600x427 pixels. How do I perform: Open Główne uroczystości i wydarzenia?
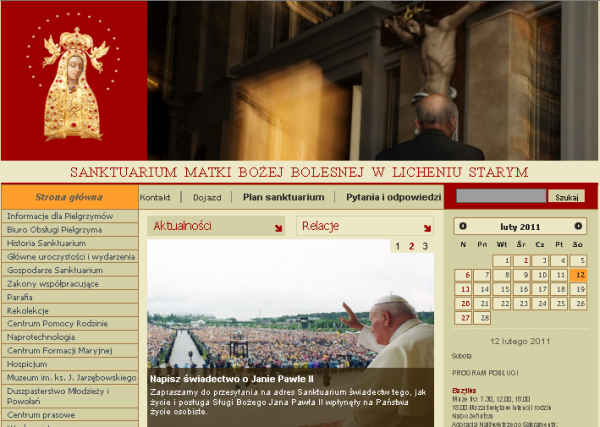pos(70,257)
